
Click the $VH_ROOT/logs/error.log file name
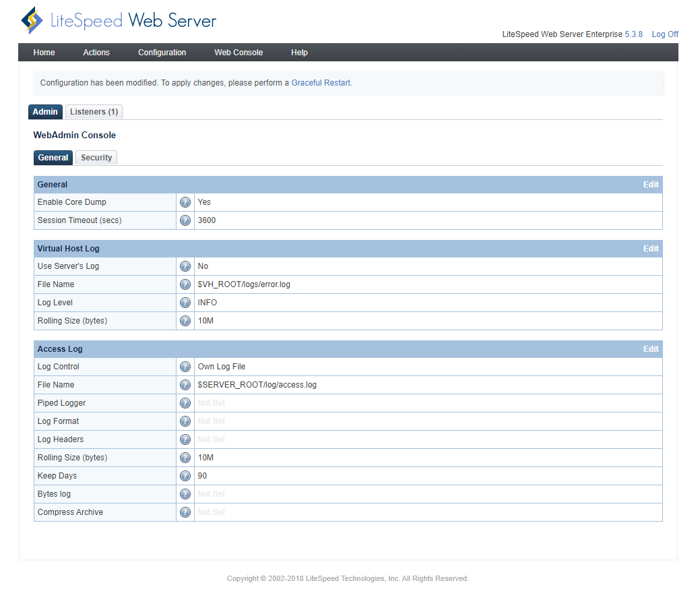tap(244, 284)
